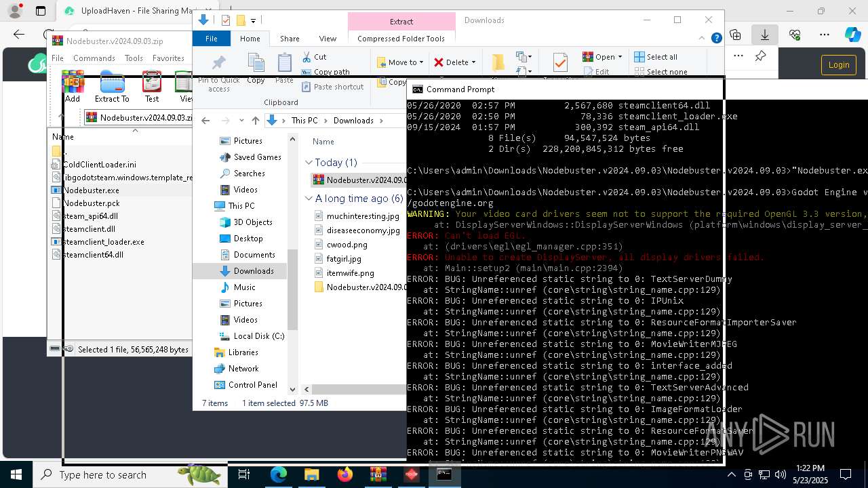Click File tab in File Explorer ribbon
The width and height of the screenshot is (868, 488).
pos(212,39)
